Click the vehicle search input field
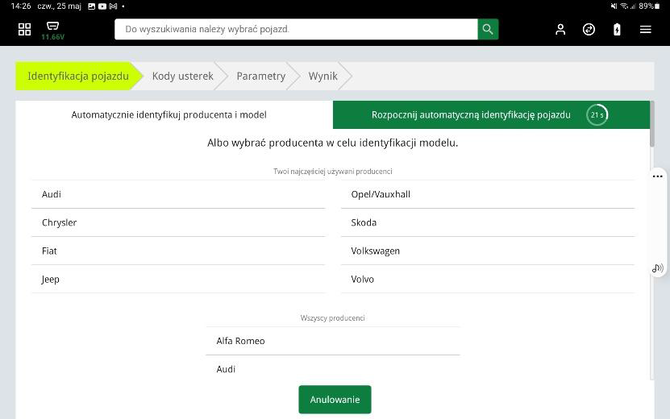 click(x=296, y=29)
